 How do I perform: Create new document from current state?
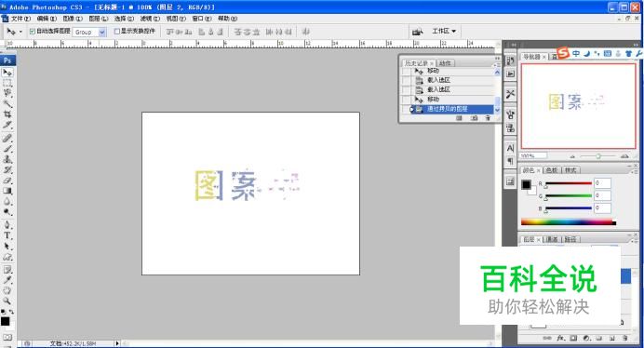[x=459, y=118]
